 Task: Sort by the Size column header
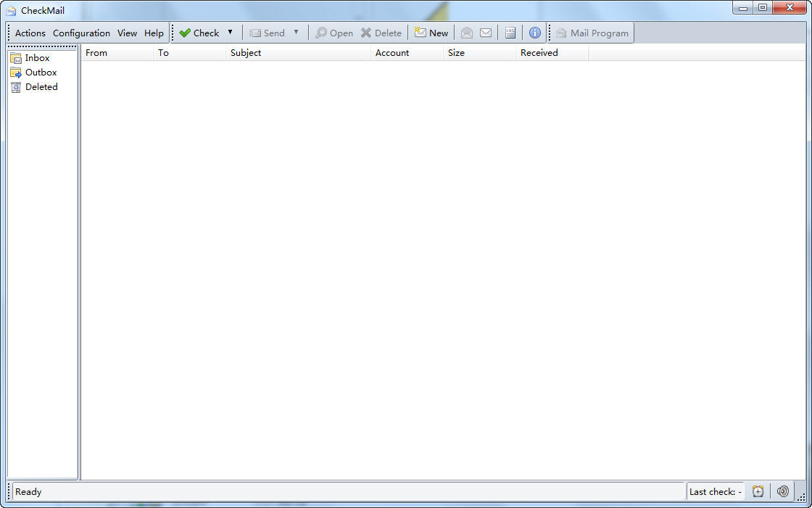pos(479,53)
